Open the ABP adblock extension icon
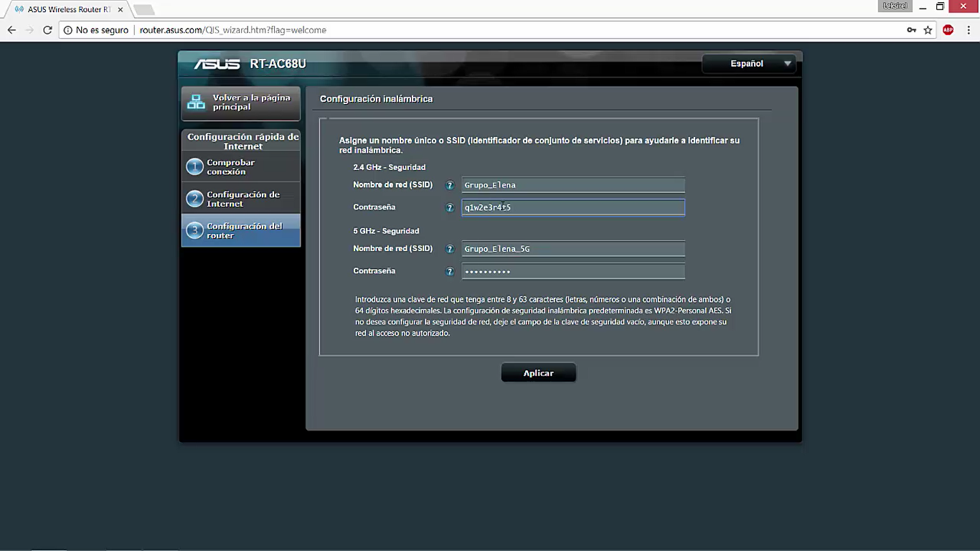Viewport: 980px width, 551px height. point(948,30)
